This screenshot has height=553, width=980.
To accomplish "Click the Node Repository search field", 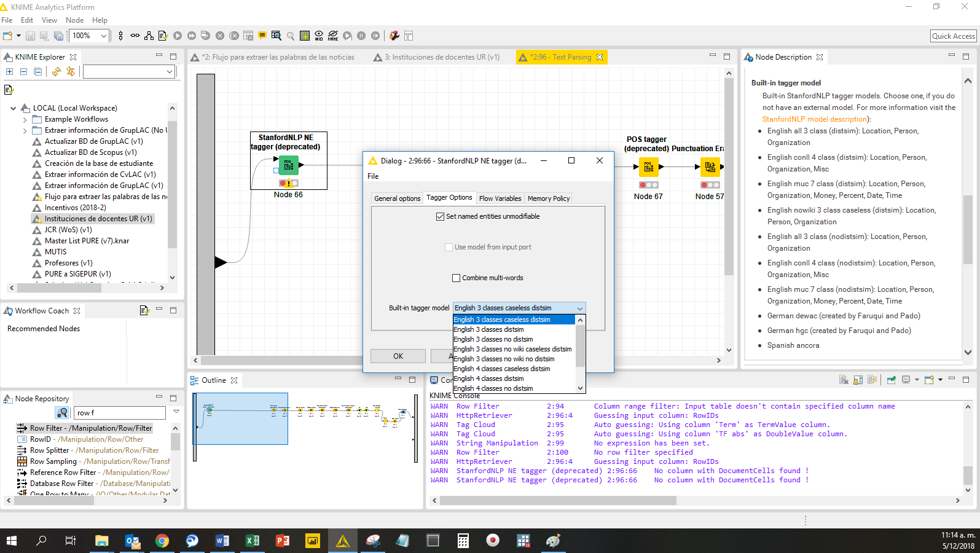I will tap(120, 413).
